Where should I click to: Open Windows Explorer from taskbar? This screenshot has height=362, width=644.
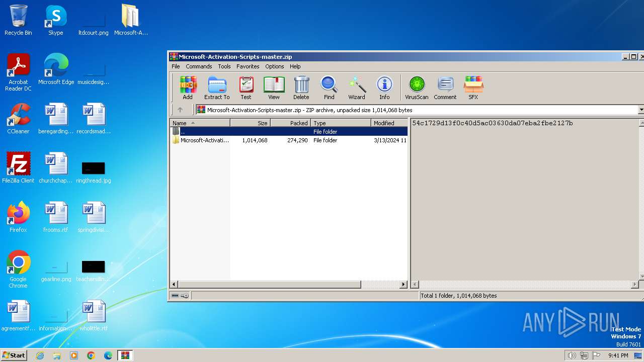57,355
